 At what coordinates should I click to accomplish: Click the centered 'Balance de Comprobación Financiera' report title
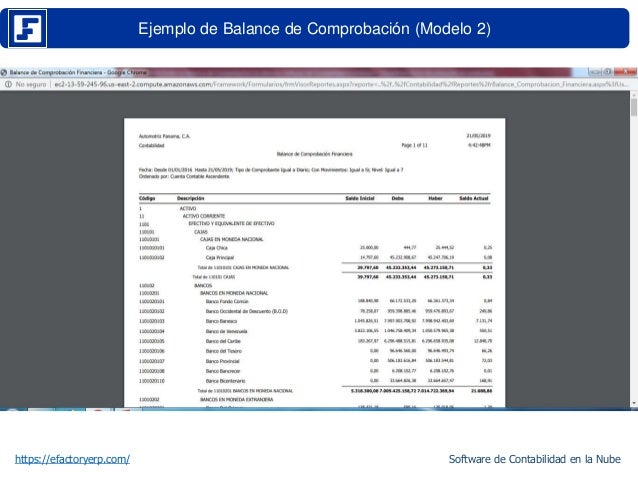(315, 154)
